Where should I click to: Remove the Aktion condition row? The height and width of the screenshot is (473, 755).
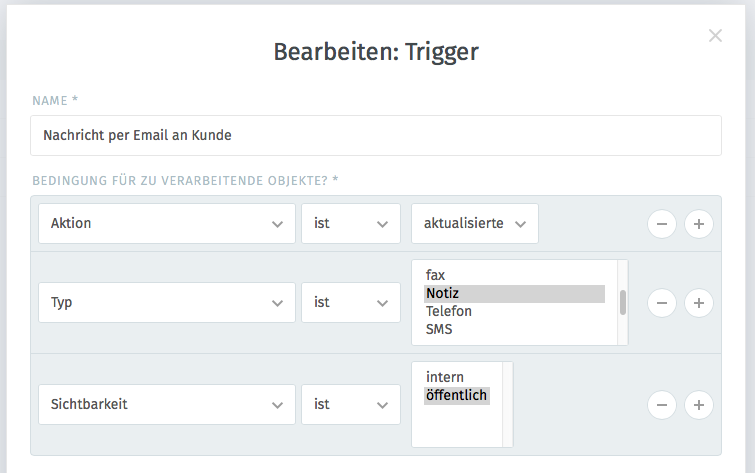(662, 224)
